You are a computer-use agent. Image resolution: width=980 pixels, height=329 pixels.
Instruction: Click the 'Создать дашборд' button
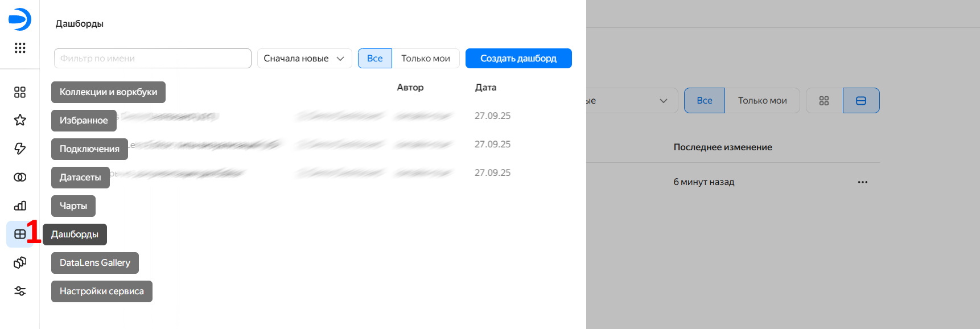[518, 58]
